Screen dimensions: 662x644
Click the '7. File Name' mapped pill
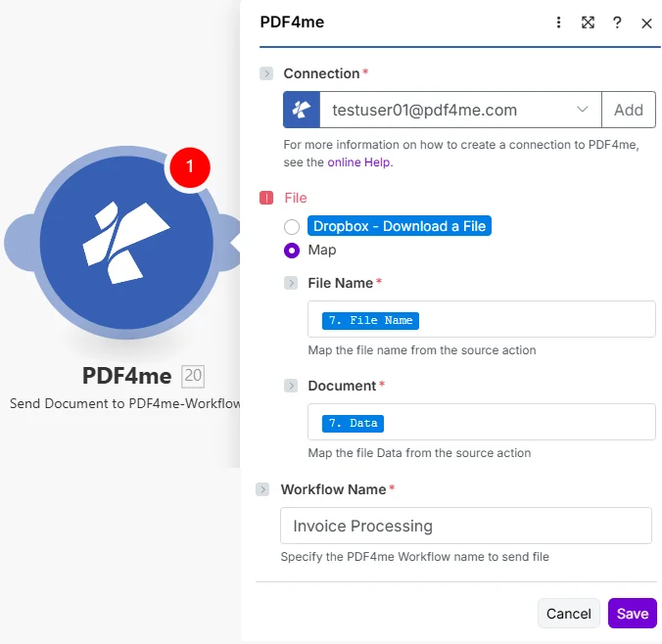370,321
